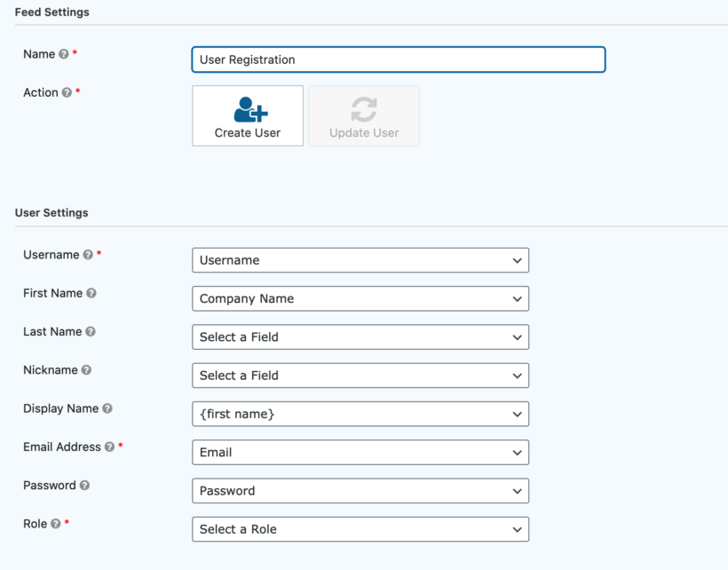Image resolution: width=728 pixels, height=570 pixels.
Task: Click inside the Name text field
Action: 398,59
